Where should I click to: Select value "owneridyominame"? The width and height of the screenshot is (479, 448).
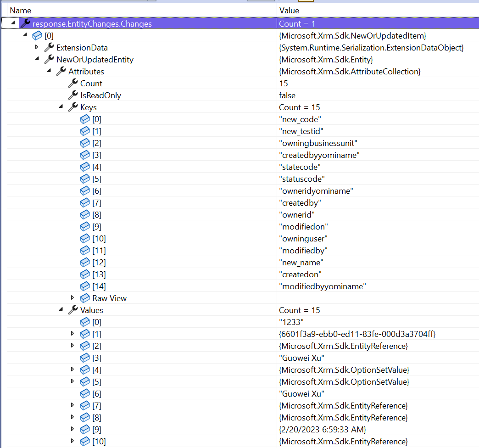pos(316,191)
